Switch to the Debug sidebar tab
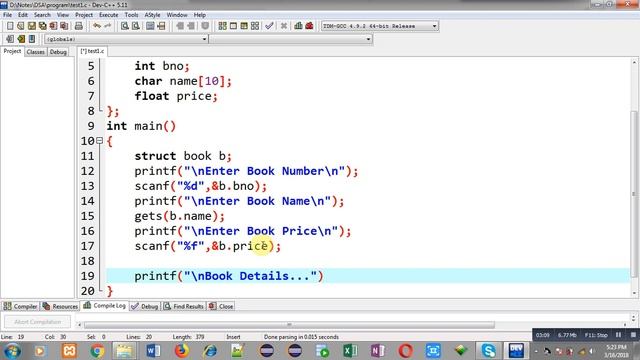Viewport: 640px width, 360px height. [58, 52]
